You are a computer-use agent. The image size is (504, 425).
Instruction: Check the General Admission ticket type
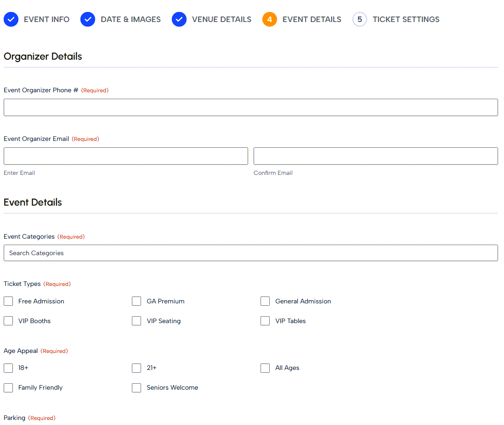(x=265, y=301)
